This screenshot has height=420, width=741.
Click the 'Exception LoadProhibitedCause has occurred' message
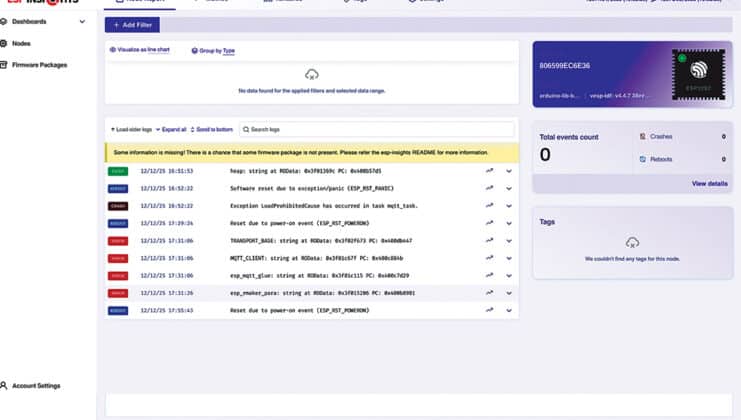(x=324, y=206)
